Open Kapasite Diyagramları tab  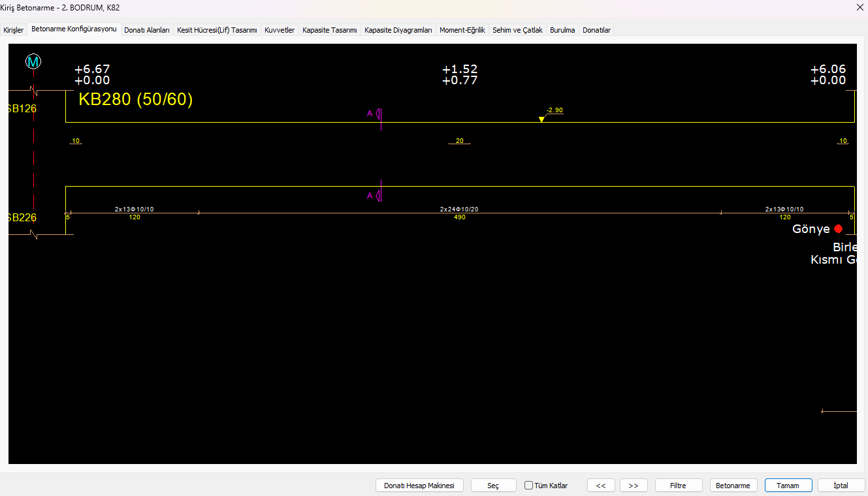398,30
